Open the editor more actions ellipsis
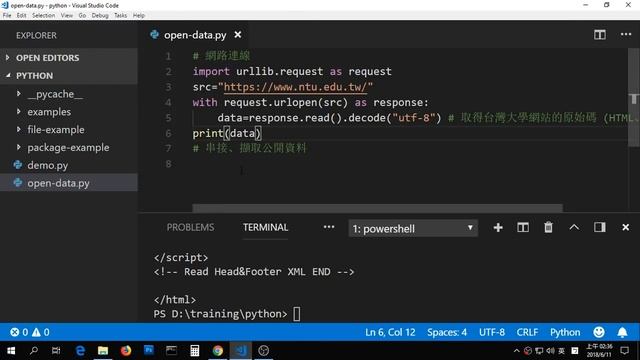The width and height of the screenshot is (640, 360). tap(626, 34)
